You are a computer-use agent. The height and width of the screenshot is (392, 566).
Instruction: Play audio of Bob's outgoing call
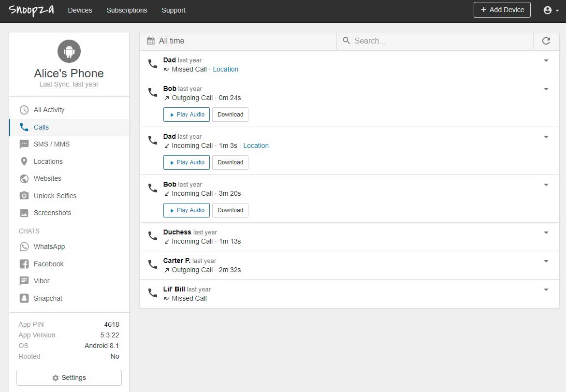pyautogui.click(x=187, y=115)
